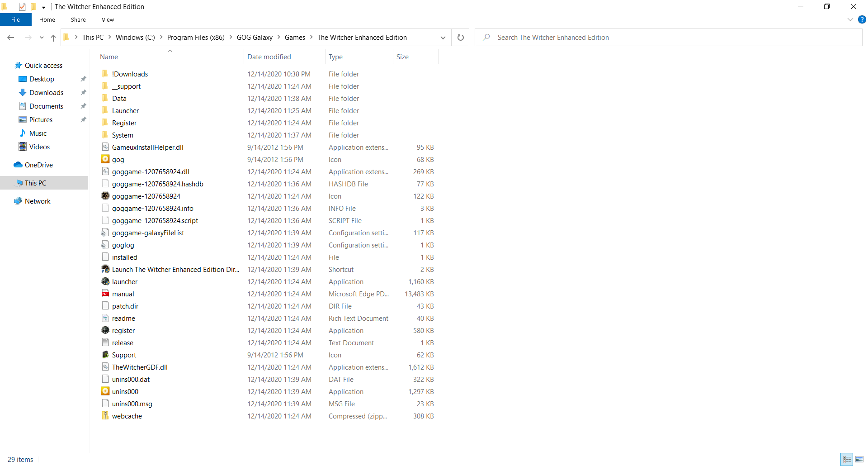The width and height of the screenshot is (868, 466).
Task: Open Customize Quick Access Toolbar dropdown
Action: point(43,7)
